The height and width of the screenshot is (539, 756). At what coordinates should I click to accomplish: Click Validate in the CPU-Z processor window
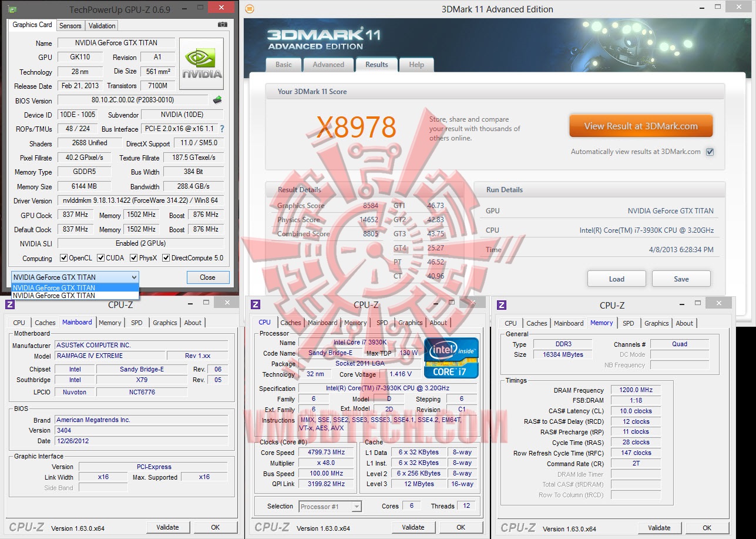tap(414, 527)
